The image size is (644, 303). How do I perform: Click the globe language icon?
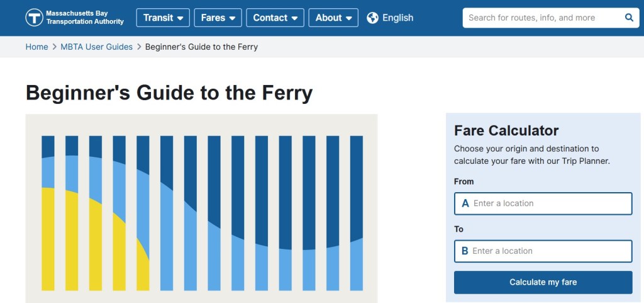(372, 18)
